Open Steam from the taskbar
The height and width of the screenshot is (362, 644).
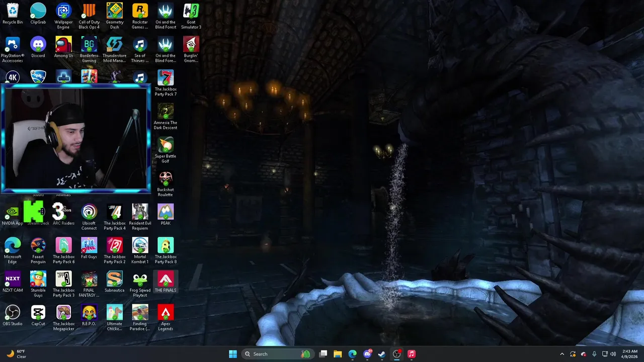click(382, 354)
